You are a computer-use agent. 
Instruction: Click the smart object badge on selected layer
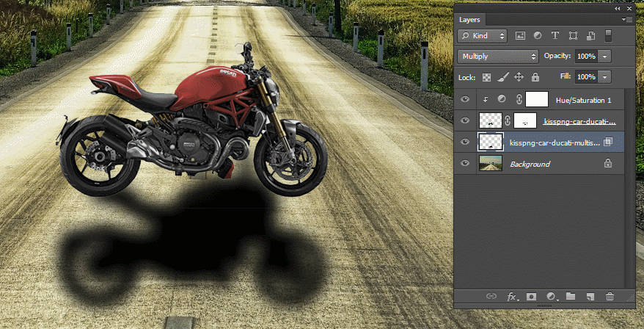click(x=608, y=142)
